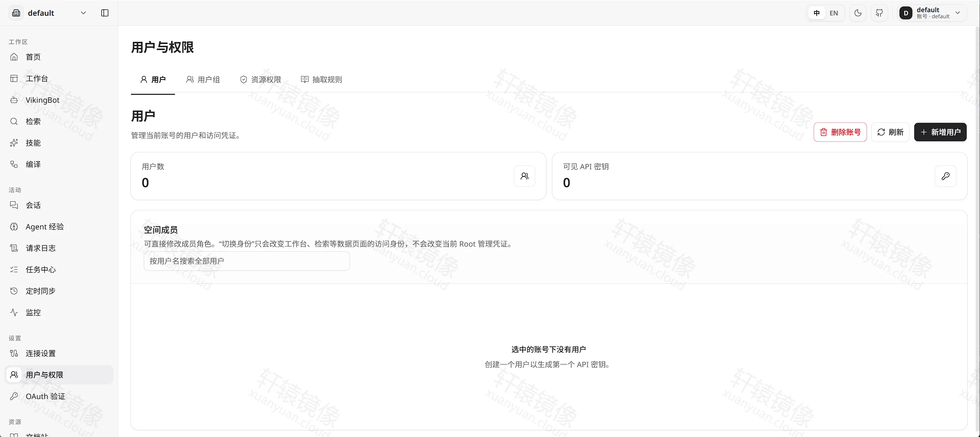Click the D avatar in the header

coord(906,13)
